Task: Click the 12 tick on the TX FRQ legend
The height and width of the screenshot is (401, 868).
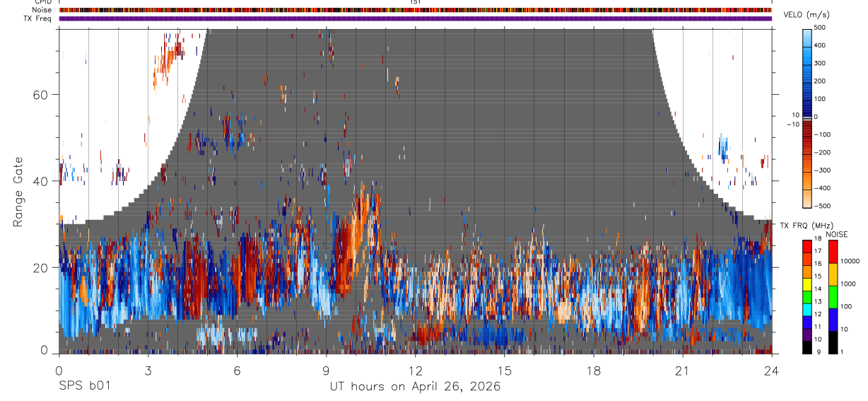Action: [818, 314]
